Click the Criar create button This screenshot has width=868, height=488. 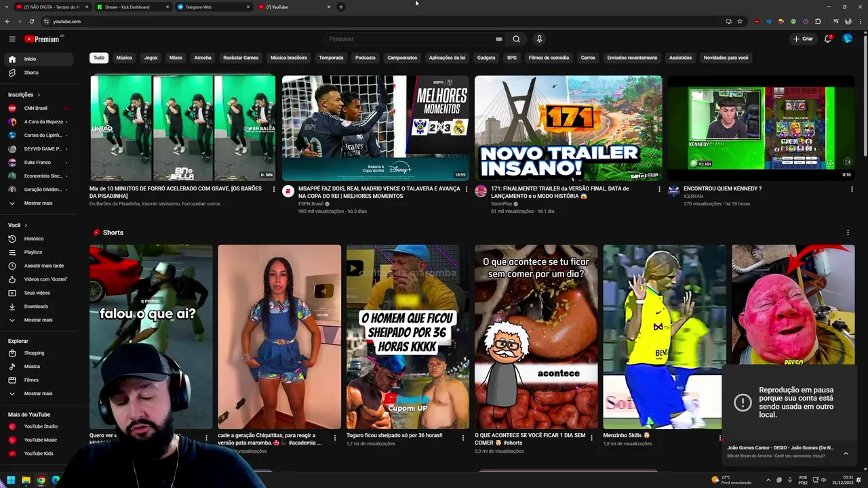coord(803,39)
